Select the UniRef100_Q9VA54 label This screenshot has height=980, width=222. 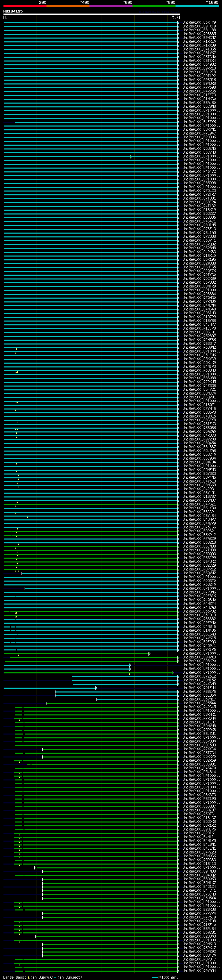199,971
